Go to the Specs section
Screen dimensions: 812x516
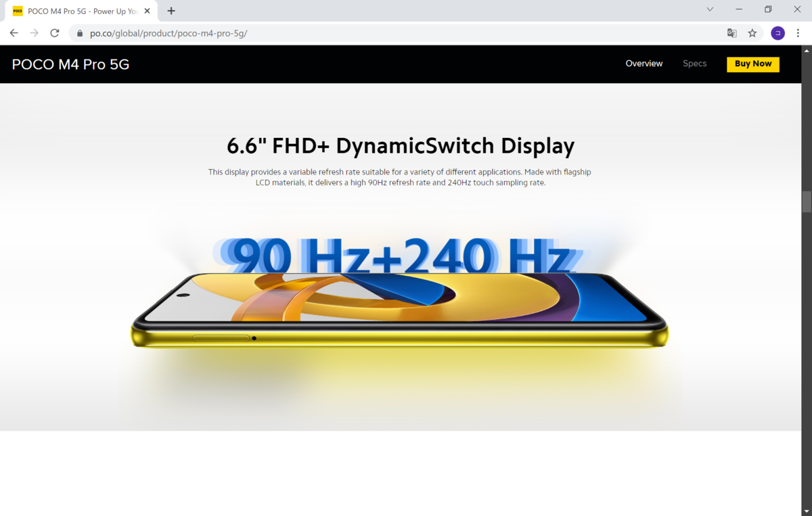click(x=694, y=64)
